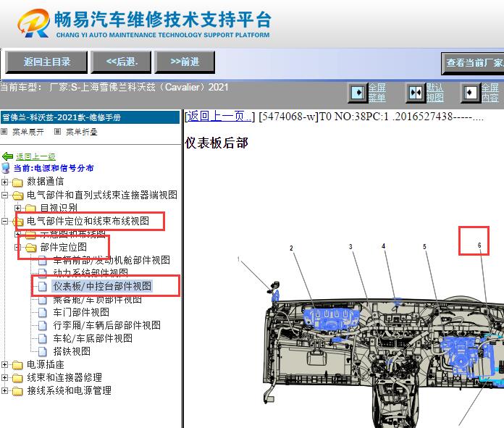The height and width of the screenshot is (428, 504).
Task: Open 行李厢/车辆后部部件视图 page
Action: click(x=107, y=325)
